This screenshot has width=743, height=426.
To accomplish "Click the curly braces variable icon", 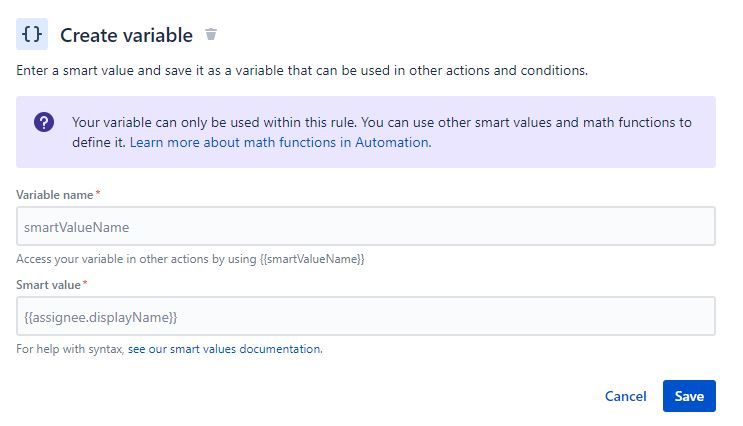I will click(32, 34).
